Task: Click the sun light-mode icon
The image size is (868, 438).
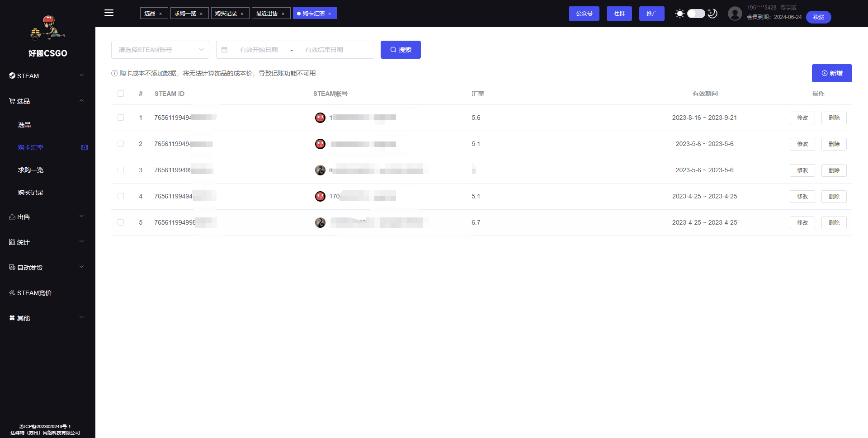Action: [x=679, y=14]
